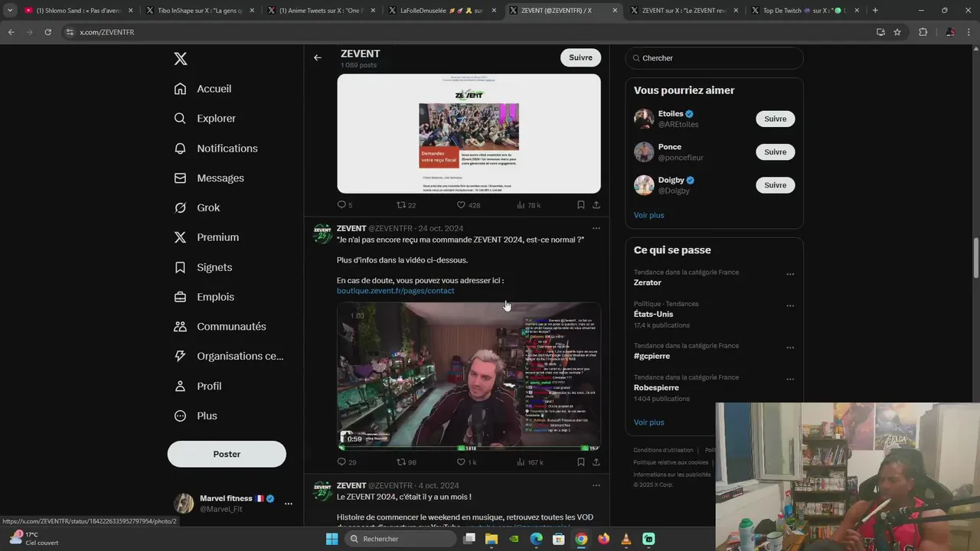This screenshot has height=551, width=980.
Task: Play the ZEVENT commande video
Action: 469,376
